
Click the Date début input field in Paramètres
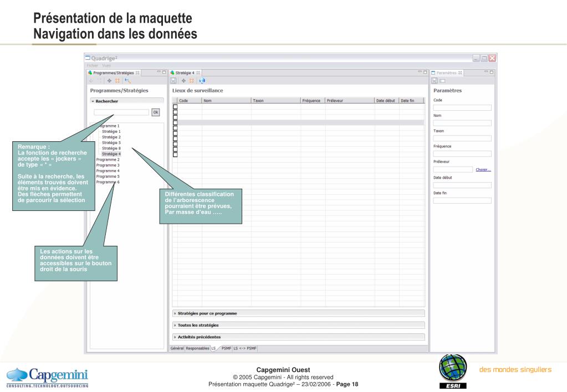pos(462,185)
